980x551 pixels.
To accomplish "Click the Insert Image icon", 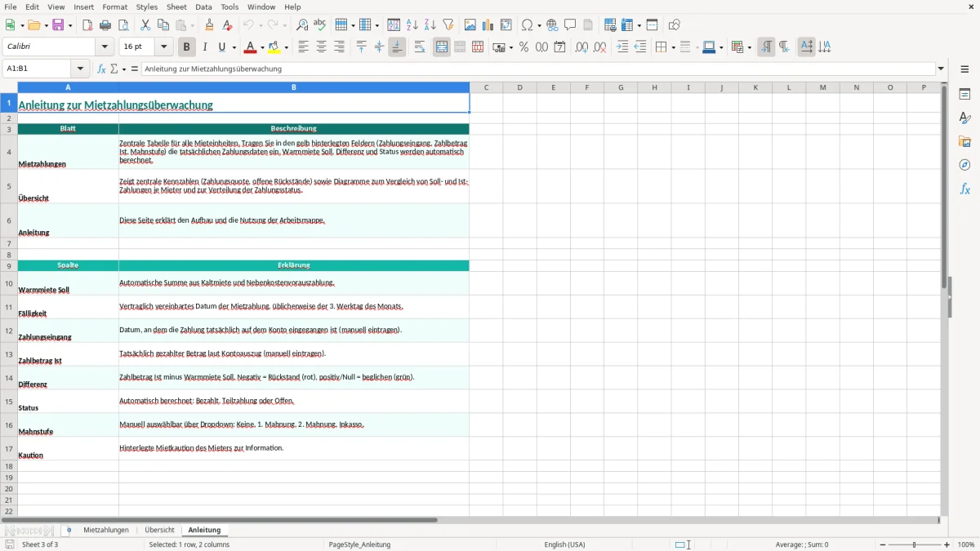I will click(470, 25).
